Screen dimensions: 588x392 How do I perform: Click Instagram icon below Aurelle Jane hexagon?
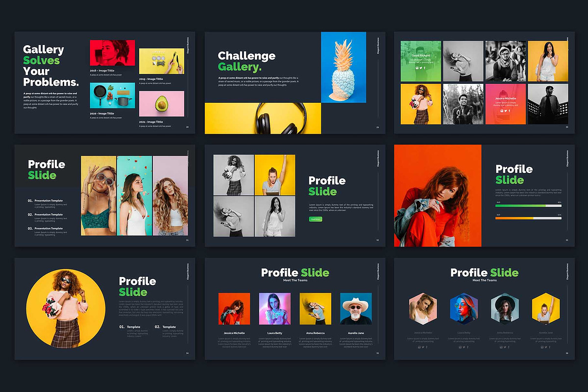click(542, 347)
